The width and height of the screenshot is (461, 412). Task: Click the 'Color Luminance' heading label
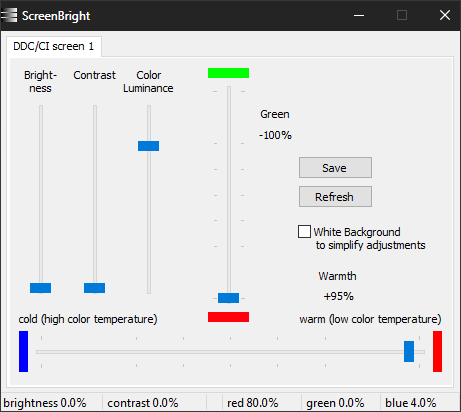[x=148, y=81]
